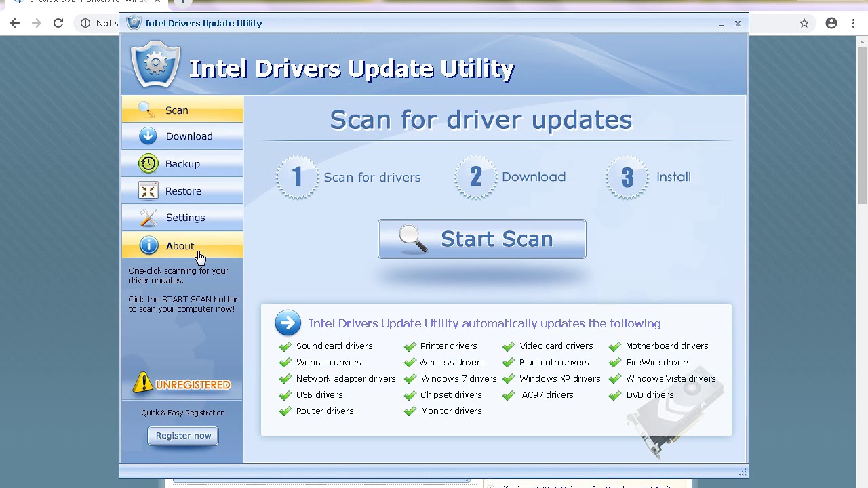Viewport: 868px width, 488px height.
Task: Click the 'FireWire drivers' text
Action: pyautogui.click(x=658, y=363)
